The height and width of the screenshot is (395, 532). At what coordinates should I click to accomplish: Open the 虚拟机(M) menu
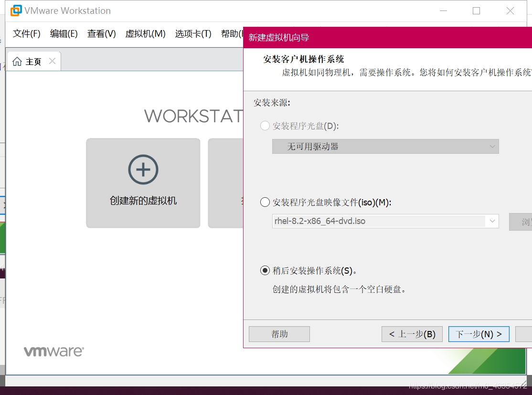(x=145, y=33)
